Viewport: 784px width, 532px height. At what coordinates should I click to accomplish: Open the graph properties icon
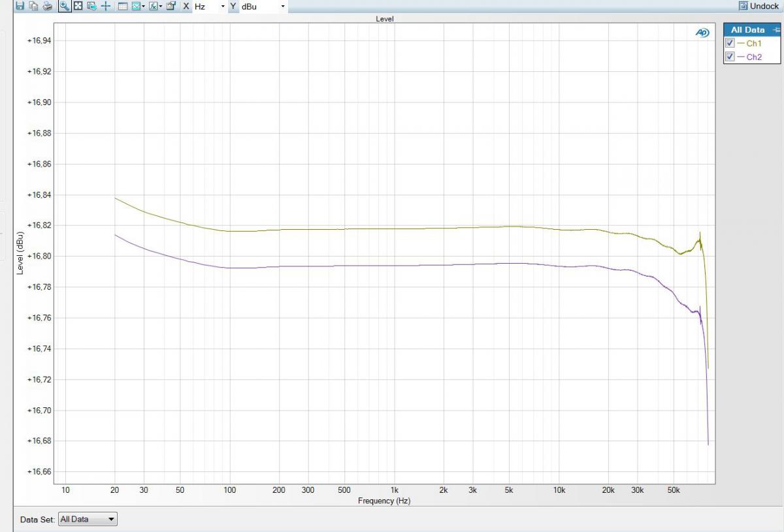coord(171,6)
